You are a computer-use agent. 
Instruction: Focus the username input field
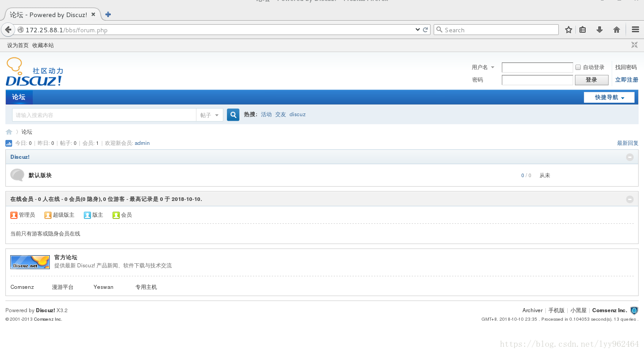coord(537,67)
